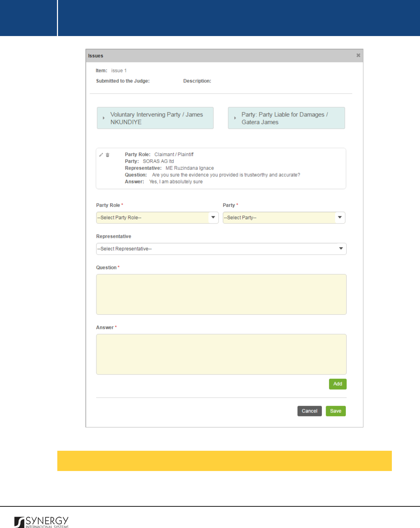Open the Select Party Role dropdown
The width and height of the screenshot is (420, 528).
pyautogui.click(x=157, y=218)
